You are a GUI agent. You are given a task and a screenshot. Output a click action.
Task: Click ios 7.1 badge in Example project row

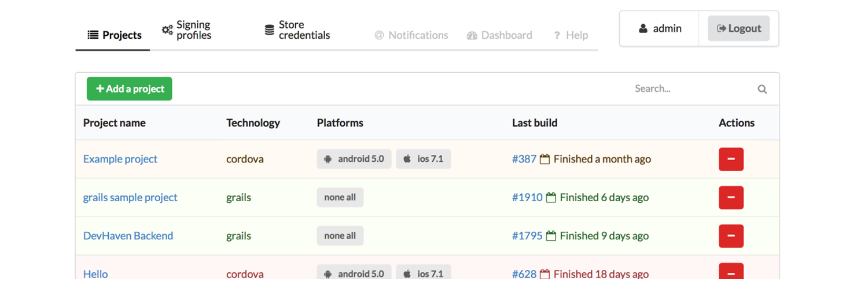coord(424,159)
